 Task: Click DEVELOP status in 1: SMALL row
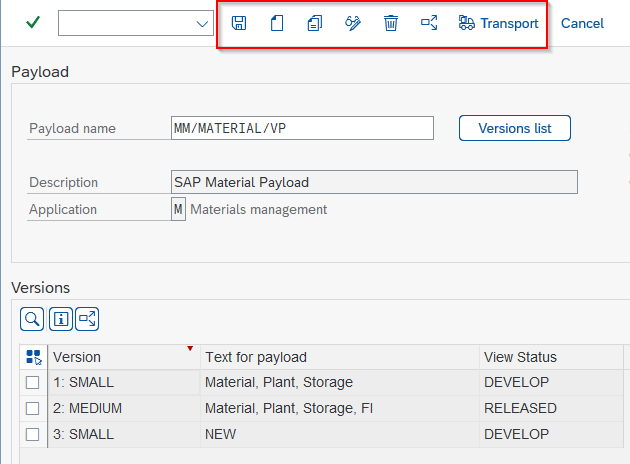551,382
